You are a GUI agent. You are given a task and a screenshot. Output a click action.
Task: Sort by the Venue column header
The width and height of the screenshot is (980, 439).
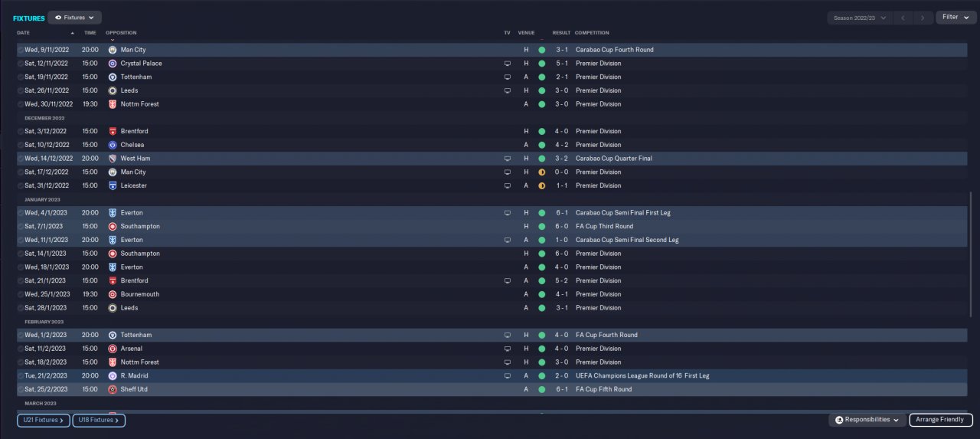pos(526,33)
